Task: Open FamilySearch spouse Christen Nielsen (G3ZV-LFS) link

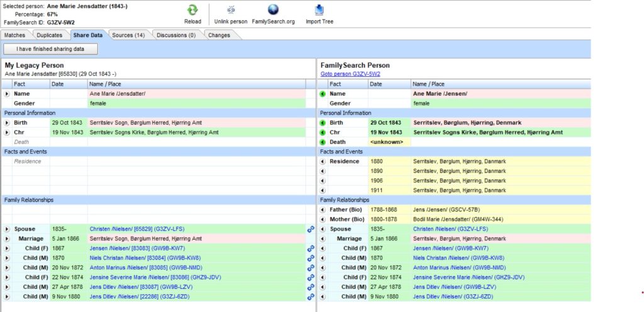Action: pyautogui.click(x=450, y=229)
